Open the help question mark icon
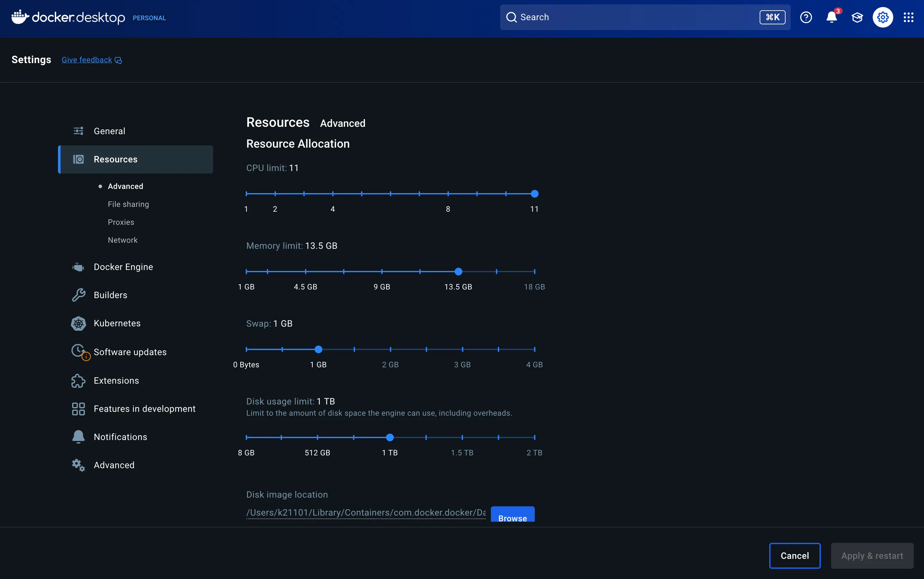This screenshot has height=579, width=924. [806, 17]
